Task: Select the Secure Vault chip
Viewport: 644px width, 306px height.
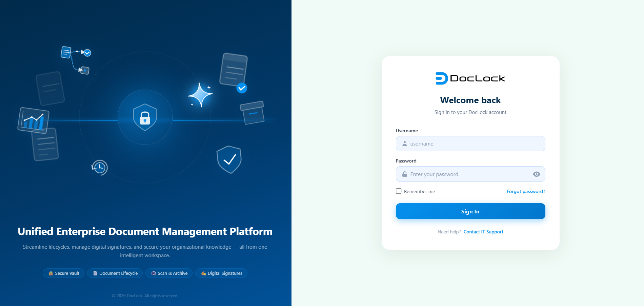Action: click(63, 273)
